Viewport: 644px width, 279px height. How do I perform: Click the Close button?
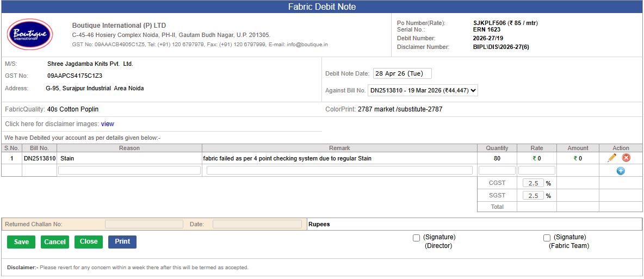point(88,242)
